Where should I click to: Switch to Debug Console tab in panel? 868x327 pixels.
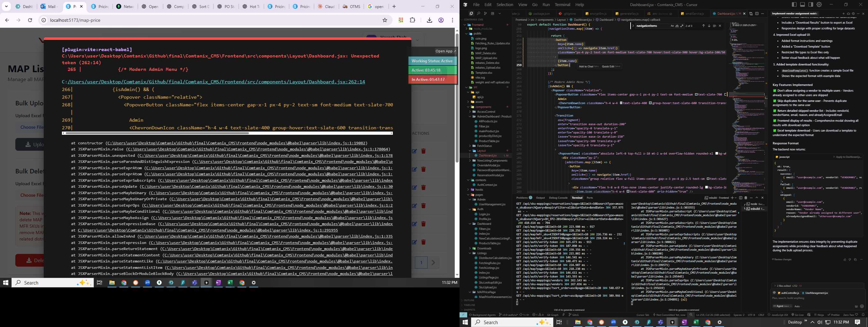(x=558, y=198)
